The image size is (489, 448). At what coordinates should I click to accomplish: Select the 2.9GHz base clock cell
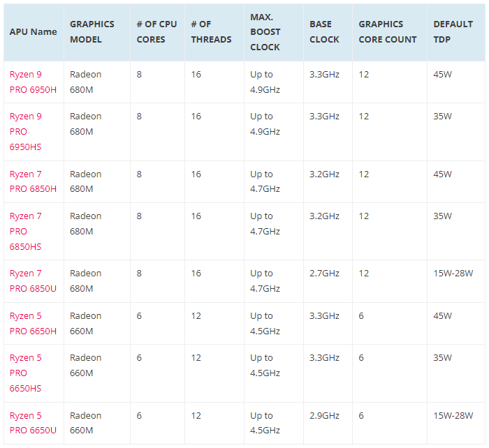click(x=324, y=416)
